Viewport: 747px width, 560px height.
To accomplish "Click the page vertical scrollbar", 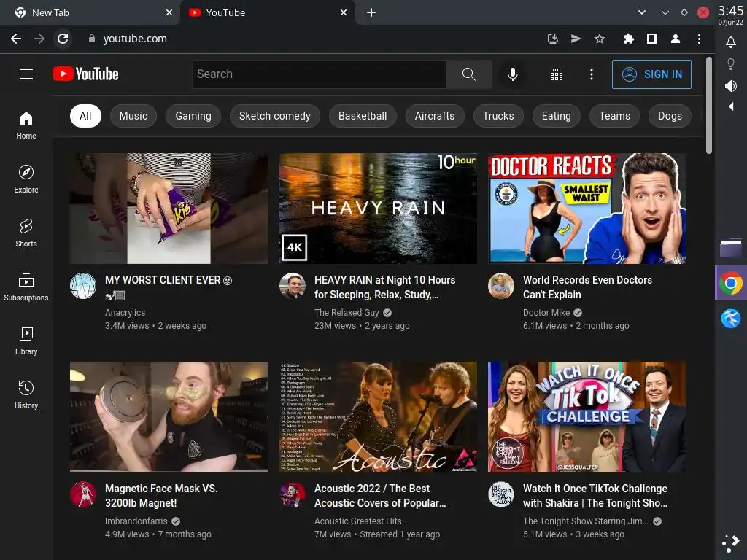I will tap(709, 106).
